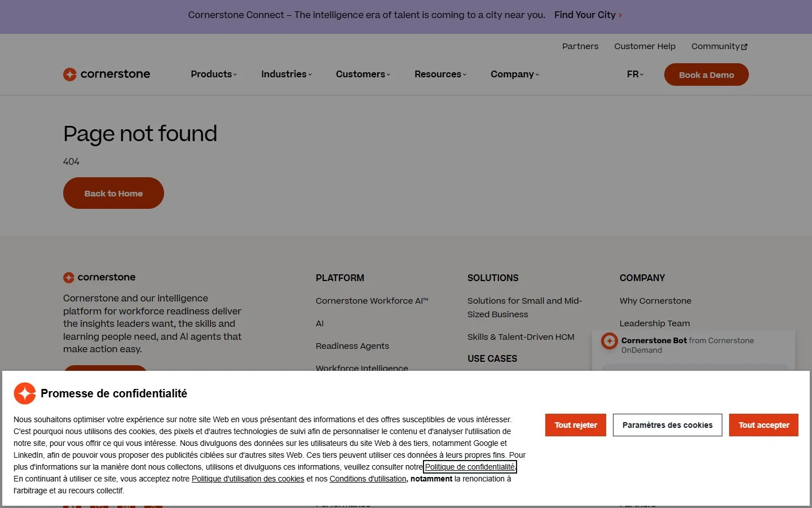Click the Cornerstone Bot chat avatar
812x508 pixels.
[x=610, y=341]
